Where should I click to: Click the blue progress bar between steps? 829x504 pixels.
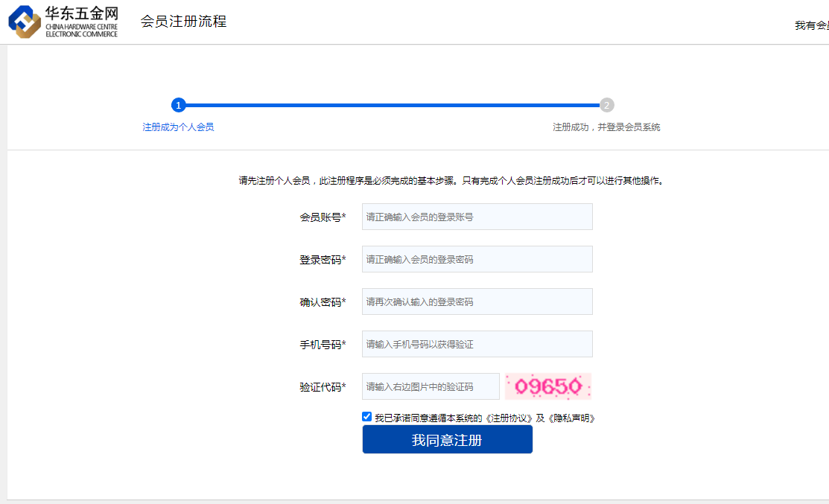coord(393,105)
